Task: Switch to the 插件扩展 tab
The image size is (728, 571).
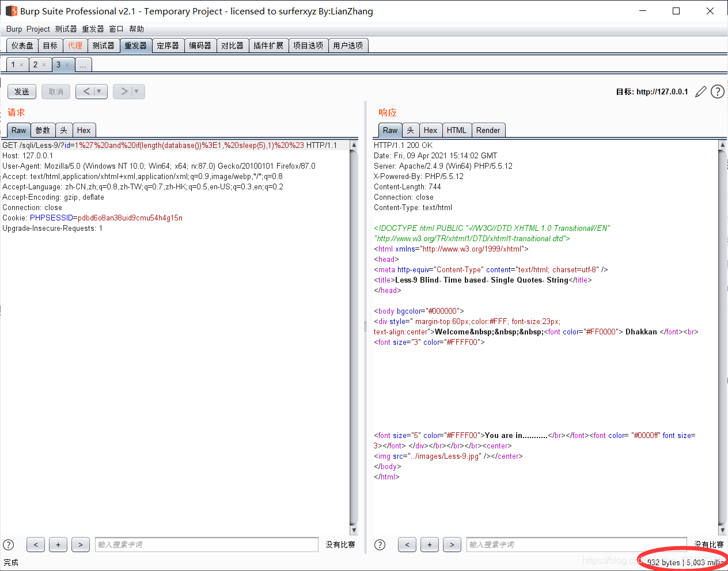Action: (268, 45)
